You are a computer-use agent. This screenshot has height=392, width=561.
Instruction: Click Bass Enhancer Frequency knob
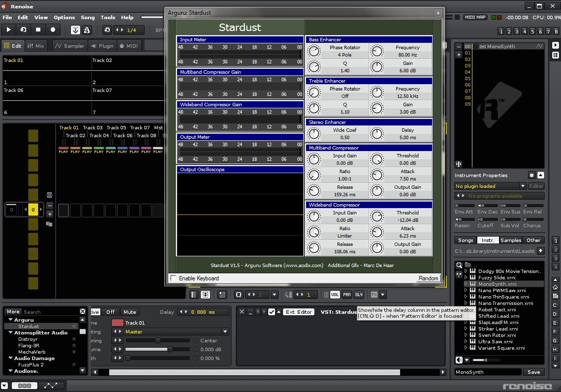377,51
